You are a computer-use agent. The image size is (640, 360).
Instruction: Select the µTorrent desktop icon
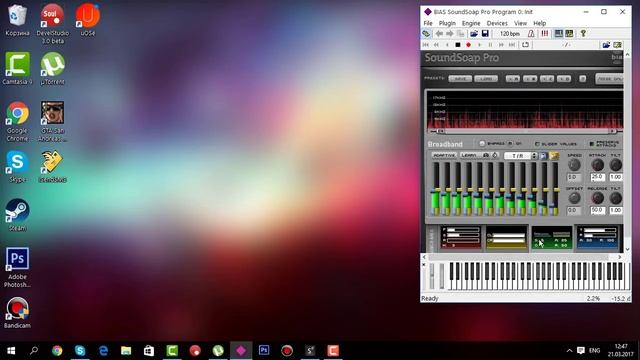pyautogui.click(x=53, y=69)
